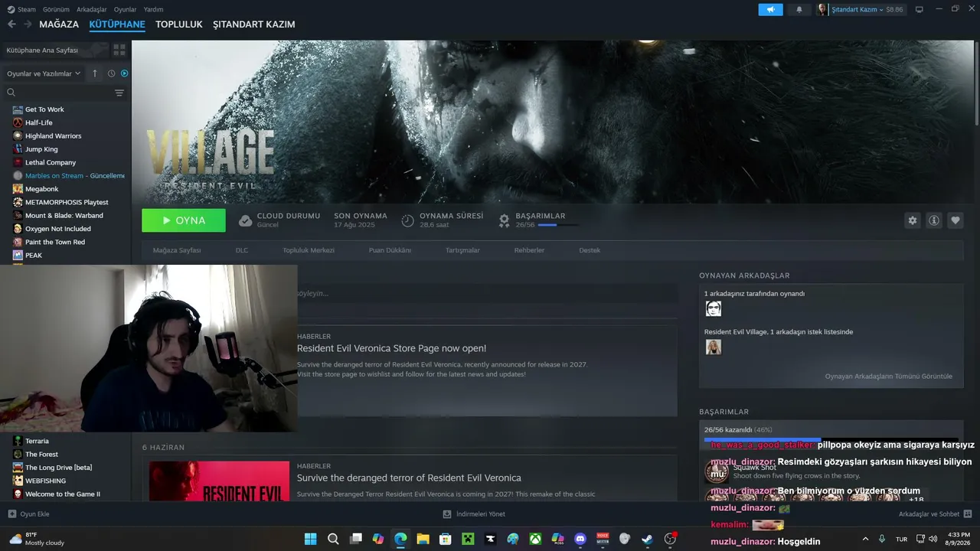This screenshot has height=551, width=980.
Task: Click the play time clock icon
Action: coord(407,220)
